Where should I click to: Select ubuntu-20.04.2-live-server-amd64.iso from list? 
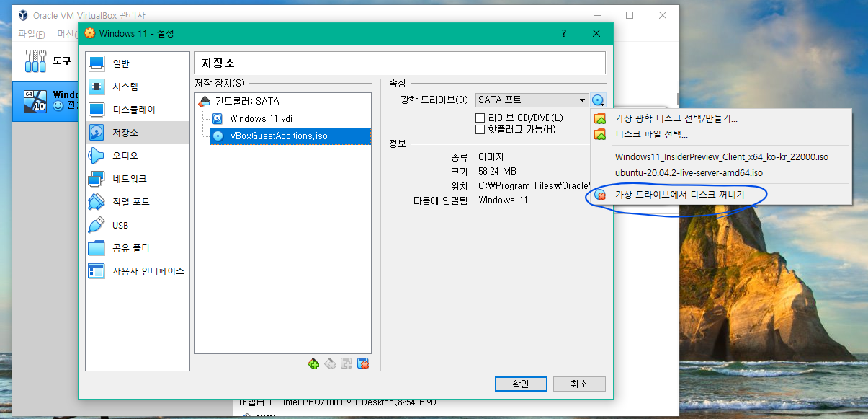tap(721, 173)
